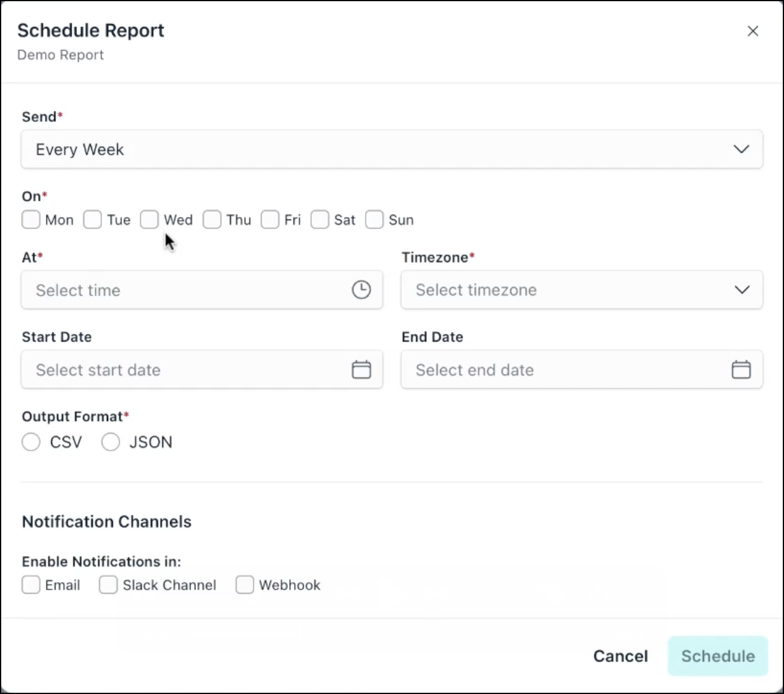
Task: Enable Webhook notifications
Action: [x=245, y=585]
